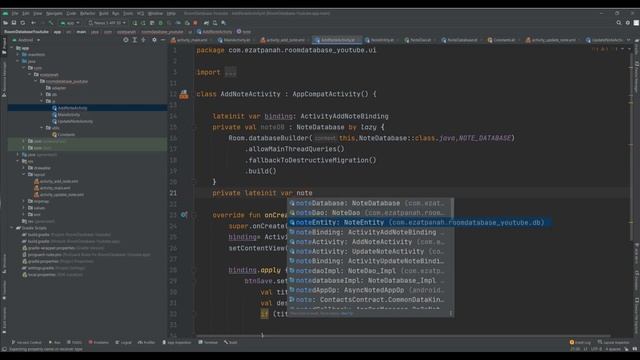This screenshot has height=360, width=640.
Task: Click the green Make Project hammer icon
Action: click(51, 23)
